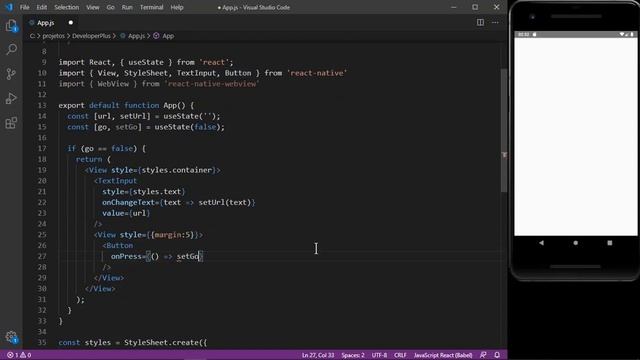Open the Edit menu
This screenshot has width=640, height=360.
42,7
